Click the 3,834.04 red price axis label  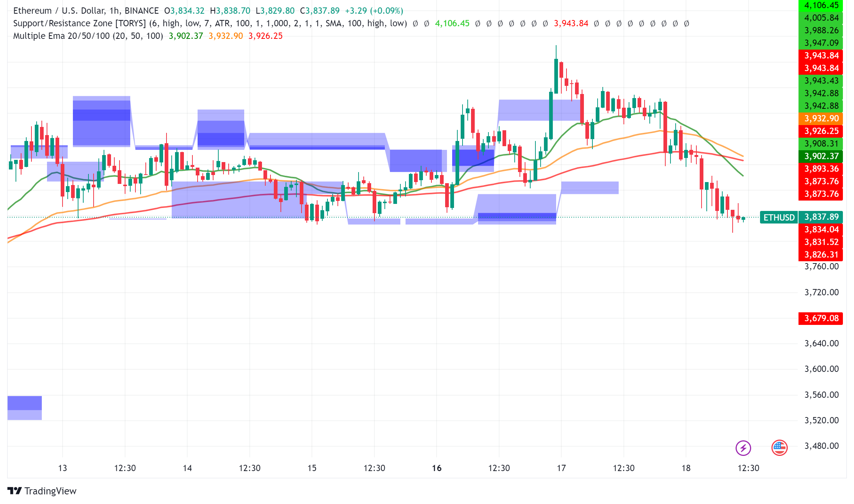(821, 229)
